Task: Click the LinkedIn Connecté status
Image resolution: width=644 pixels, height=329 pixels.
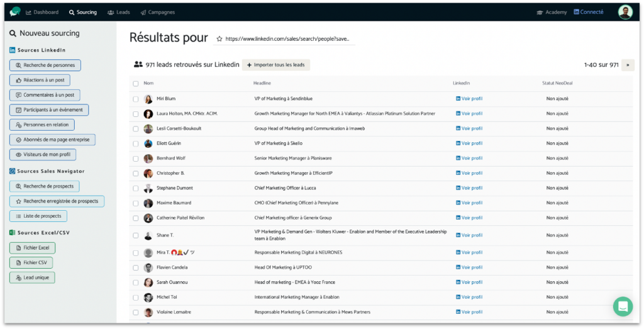Action: tap(589, 12)
